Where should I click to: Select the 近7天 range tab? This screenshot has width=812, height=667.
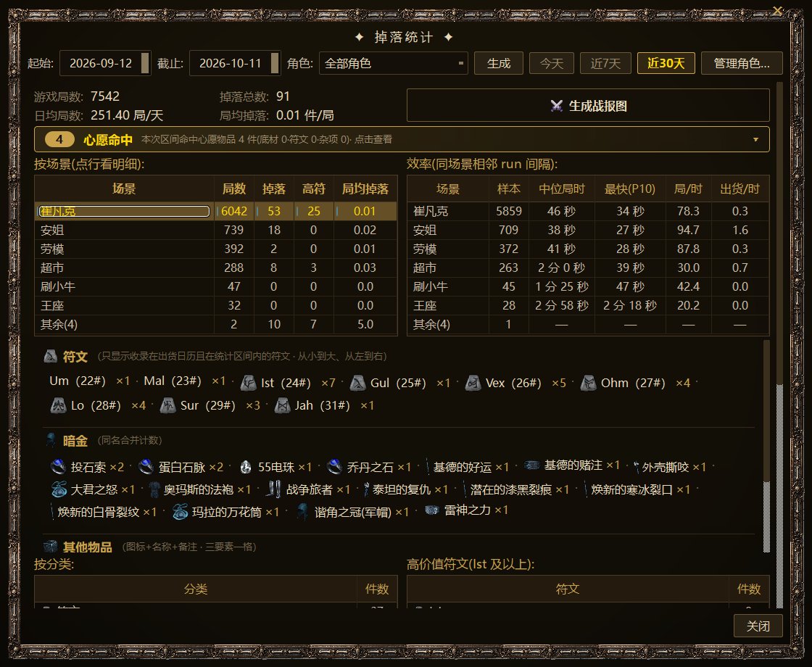(x=605, y=63)
